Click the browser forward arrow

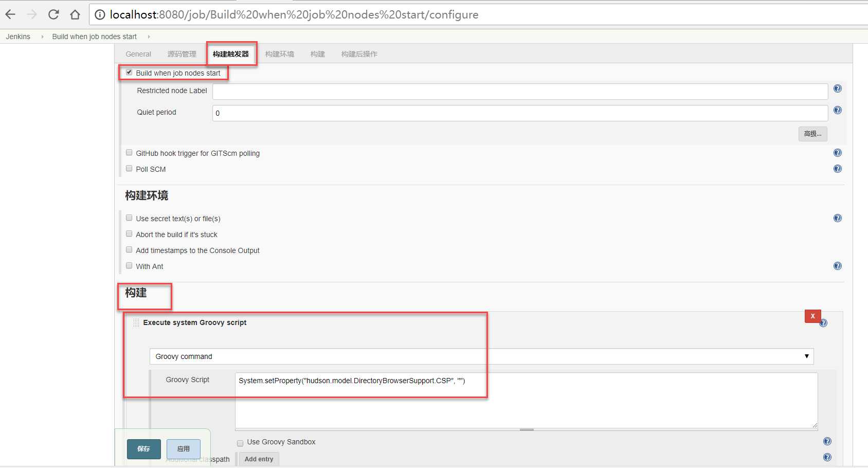pos(32,14)
